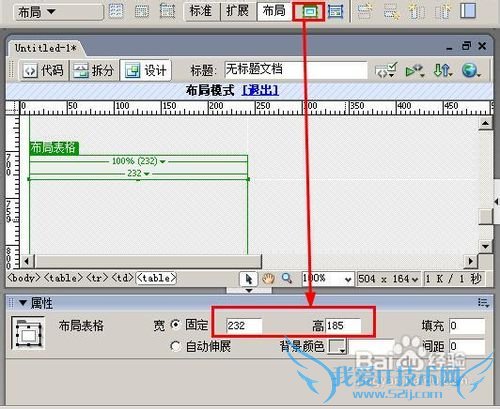Click the horizontal scrollbar left arrow

coord(27,261)
